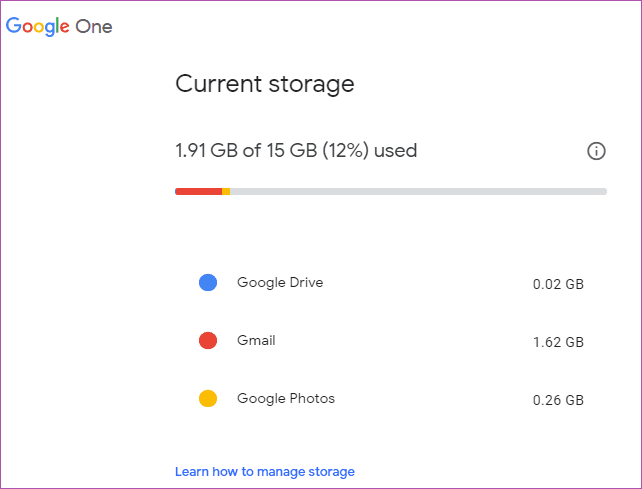Screen dimensions: 642x489
Task: Select the Google Drive storage row label
Action: pos(280,283)
